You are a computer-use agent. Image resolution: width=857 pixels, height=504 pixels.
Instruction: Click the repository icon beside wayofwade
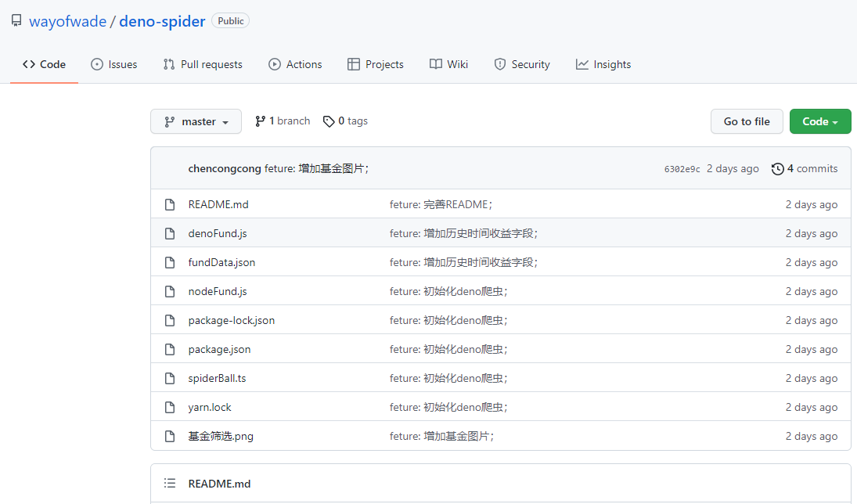16,21
